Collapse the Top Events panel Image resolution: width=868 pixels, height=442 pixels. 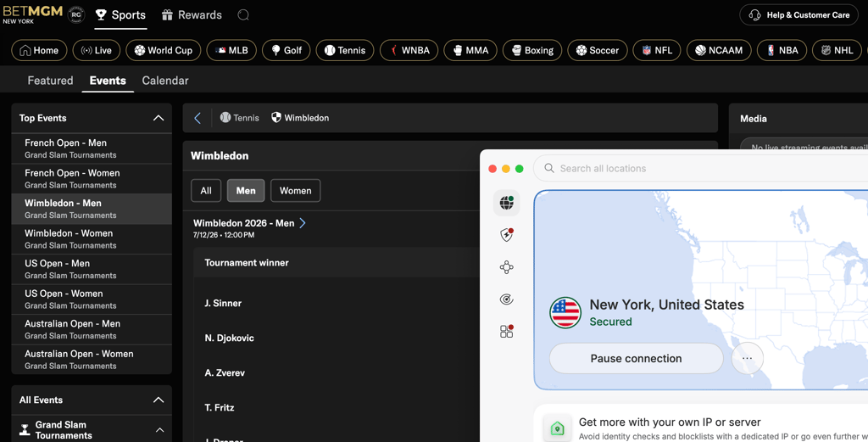[159, 118]
